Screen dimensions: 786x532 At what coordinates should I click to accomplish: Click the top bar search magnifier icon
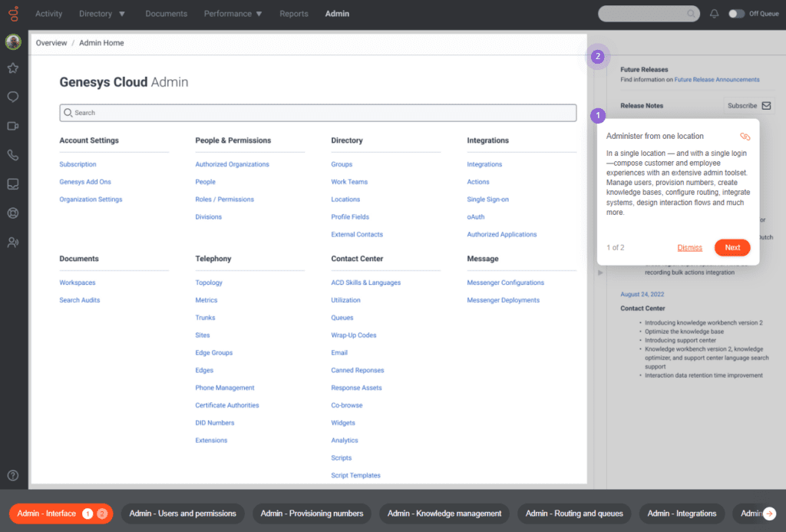[x=691, y=14]
